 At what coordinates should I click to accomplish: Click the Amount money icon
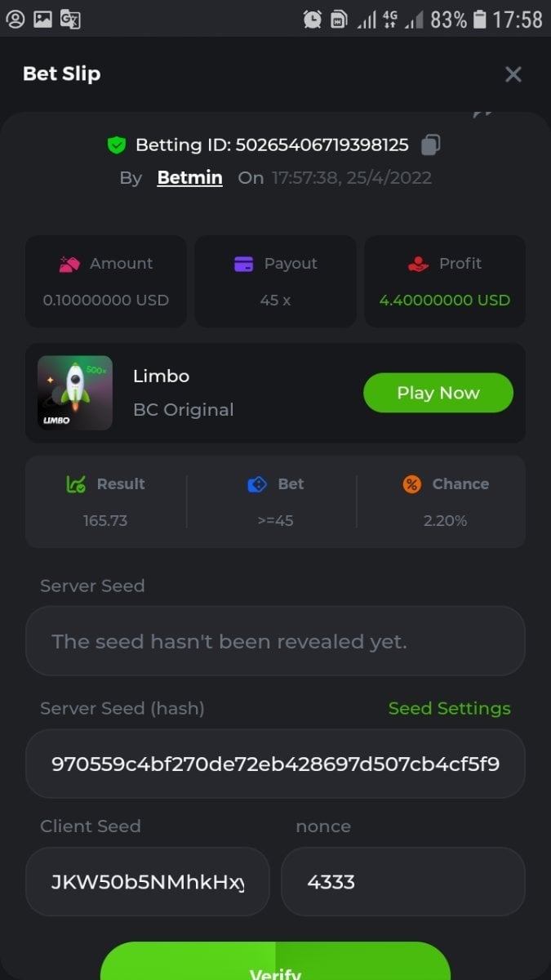pos(69,264)
